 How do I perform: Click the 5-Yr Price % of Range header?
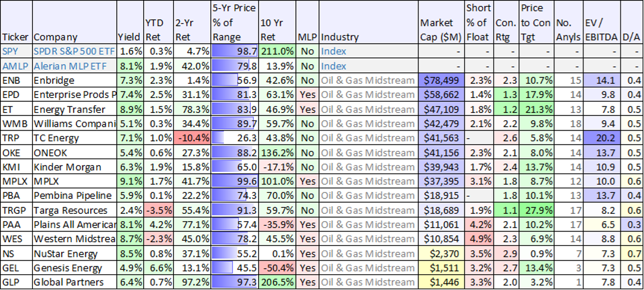235,22
